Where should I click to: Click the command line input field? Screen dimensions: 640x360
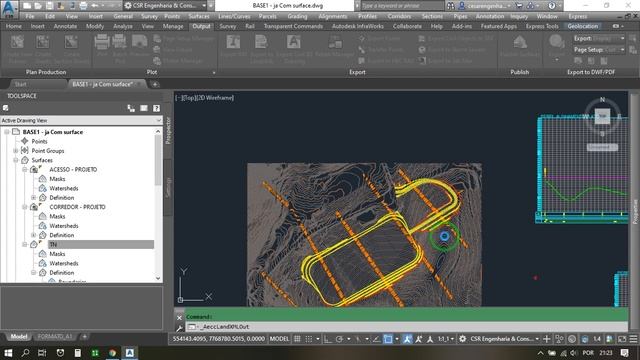tap(408, 327)
